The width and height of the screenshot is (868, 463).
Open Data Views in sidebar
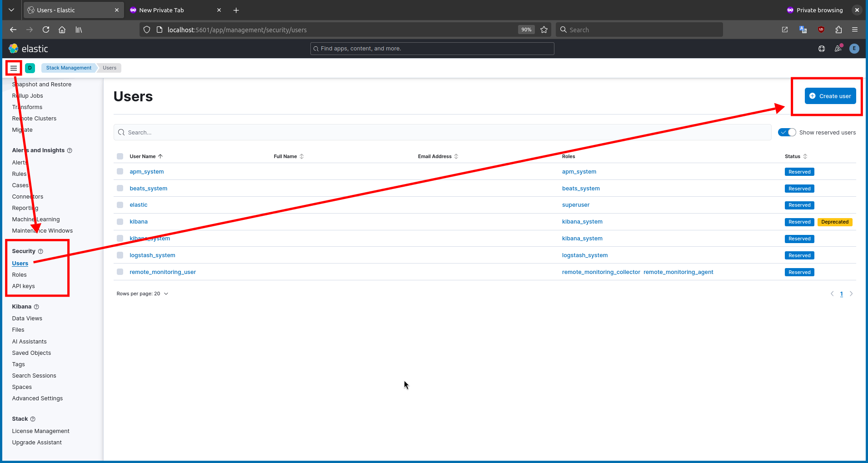tap(27, 319)
